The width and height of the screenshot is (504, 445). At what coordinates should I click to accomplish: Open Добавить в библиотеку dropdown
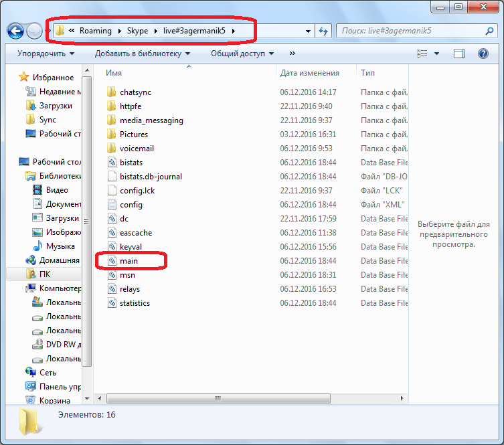(143, 54)
